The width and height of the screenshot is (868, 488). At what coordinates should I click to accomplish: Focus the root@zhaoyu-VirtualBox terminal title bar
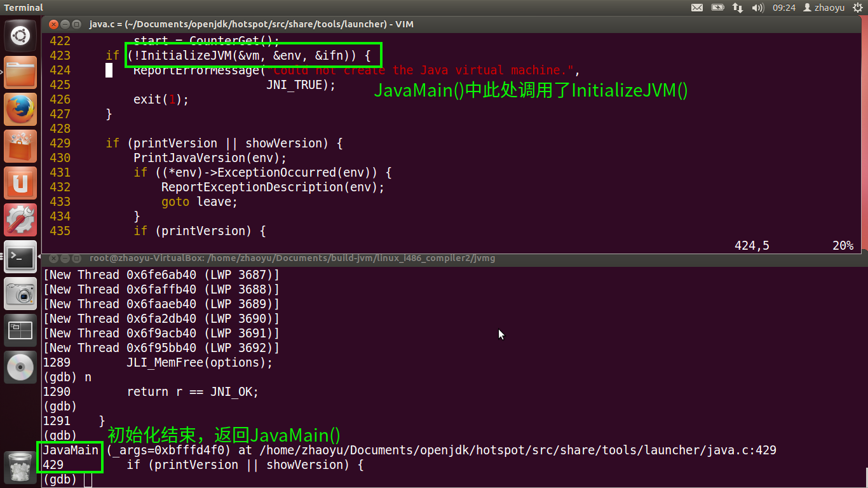tap(292, 258)
